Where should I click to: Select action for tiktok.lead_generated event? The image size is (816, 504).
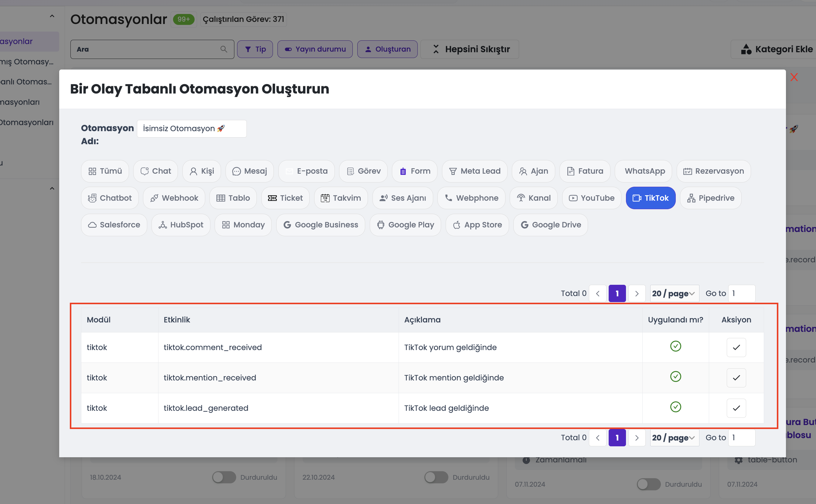coord(736,408)
